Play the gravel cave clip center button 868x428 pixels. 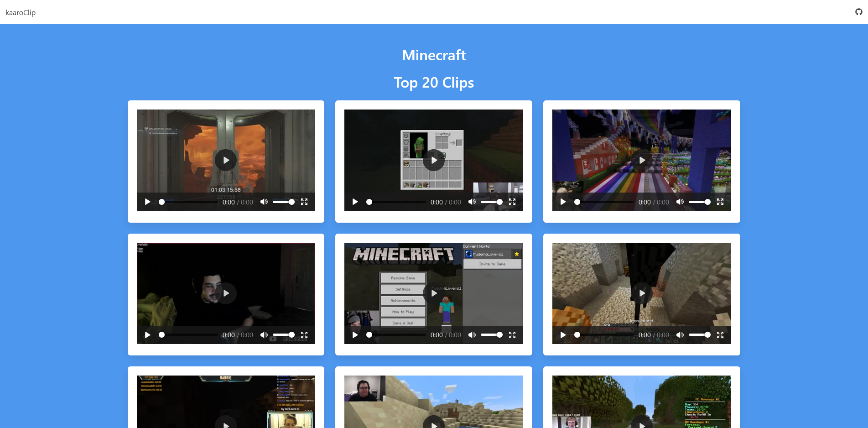(642, 293)
